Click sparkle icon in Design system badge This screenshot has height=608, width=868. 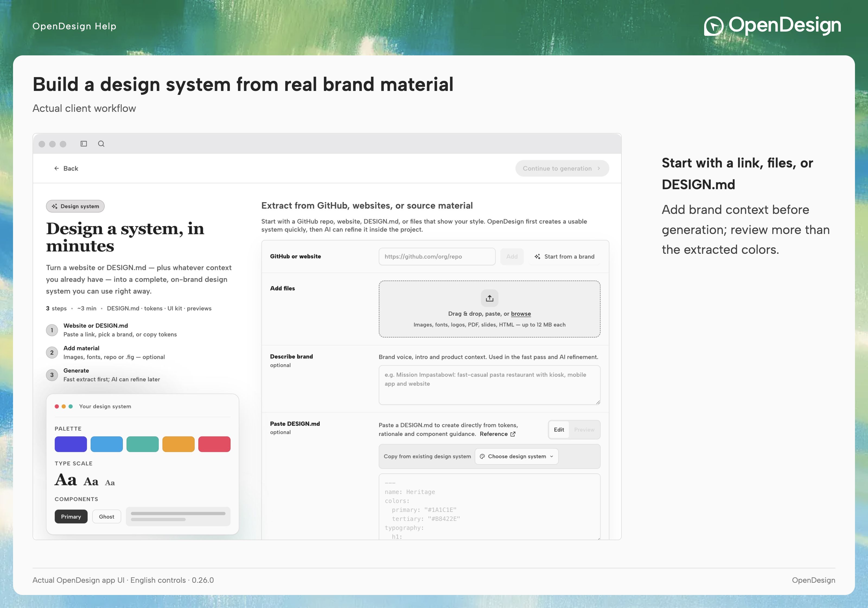click(x=55, y=206)
